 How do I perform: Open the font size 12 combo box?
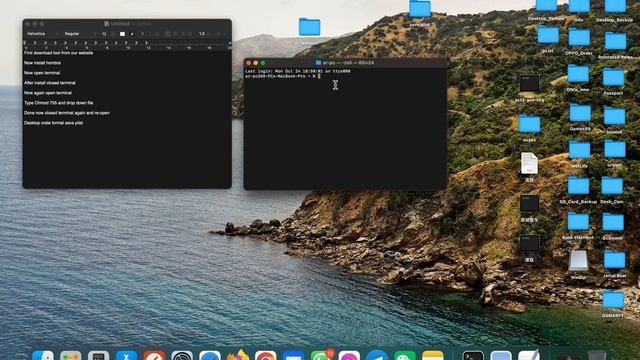click(x=106, y=34)
